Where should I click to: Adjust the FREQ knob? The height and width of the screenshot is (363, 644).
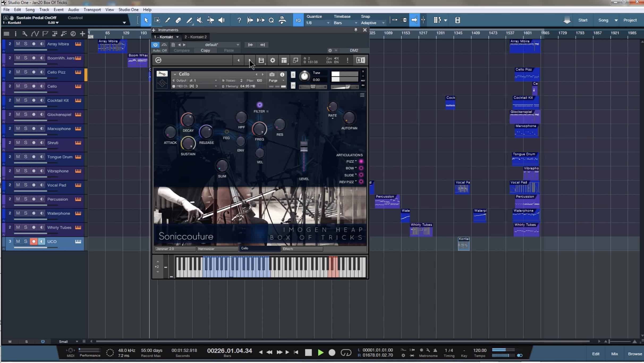coord(259,129)
